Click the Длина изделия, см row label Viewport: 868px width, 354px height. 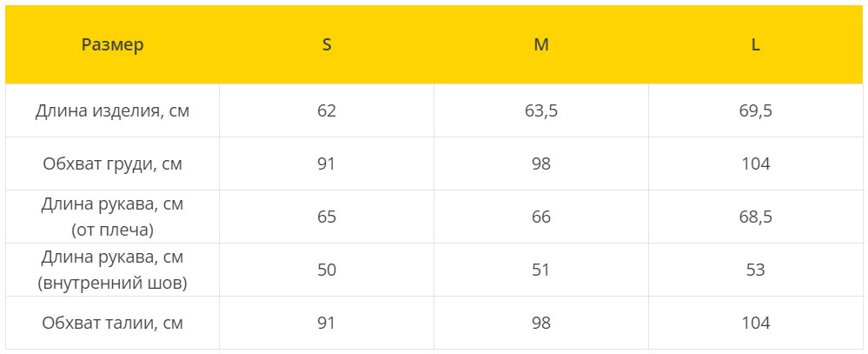pyautogui.click(x=112, y=110)
